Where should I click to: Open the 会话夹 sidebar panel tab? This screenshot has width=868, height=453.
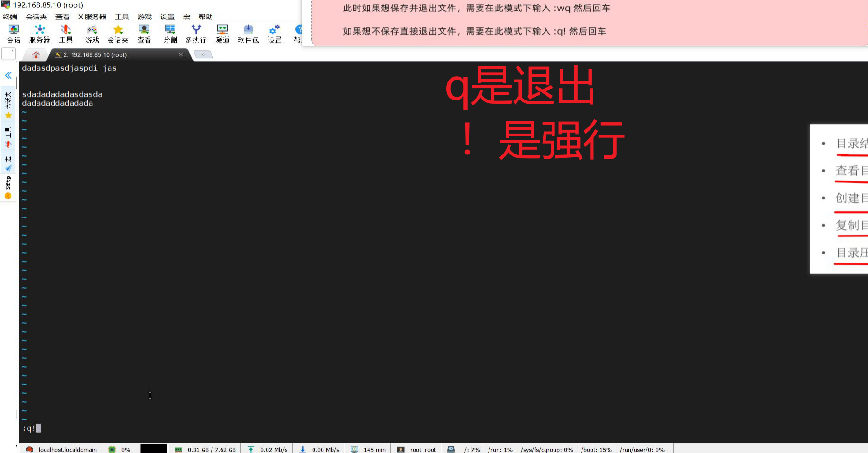pyautogui.click(x=8, y=105)
